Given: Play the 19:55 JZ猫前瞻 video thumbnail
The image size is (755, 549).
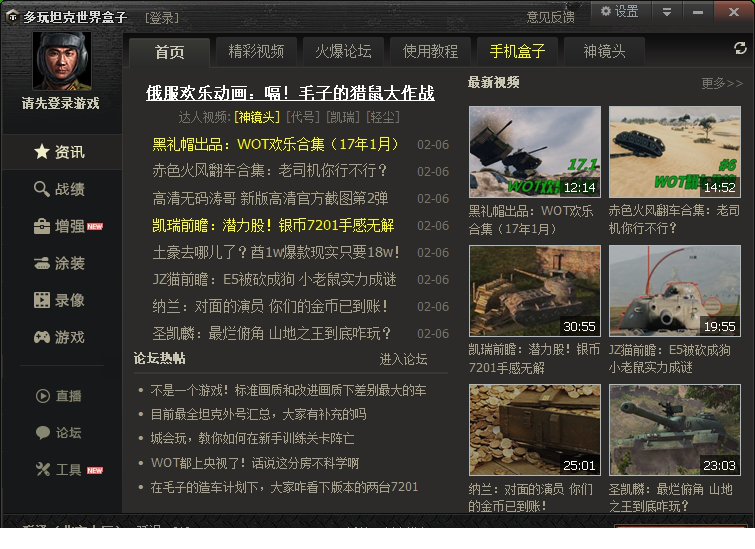Looking at the screenshot, I should [x=675, y=291].
